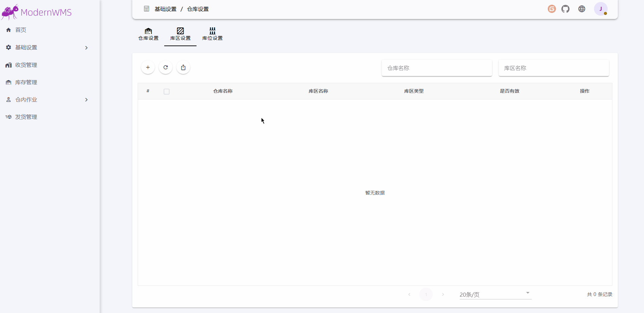Click the next page arrow
This screenshot has width=644, height=313.
pyautogui.click(x=443, y=294)
